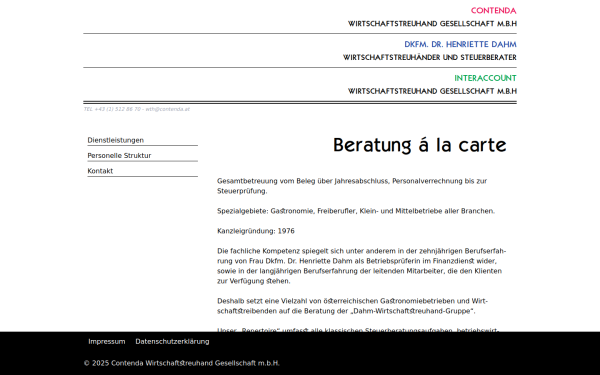Viewport: 600px width, 375px height.
Task: Go to the Kontakt page
Action: [100, 171]
